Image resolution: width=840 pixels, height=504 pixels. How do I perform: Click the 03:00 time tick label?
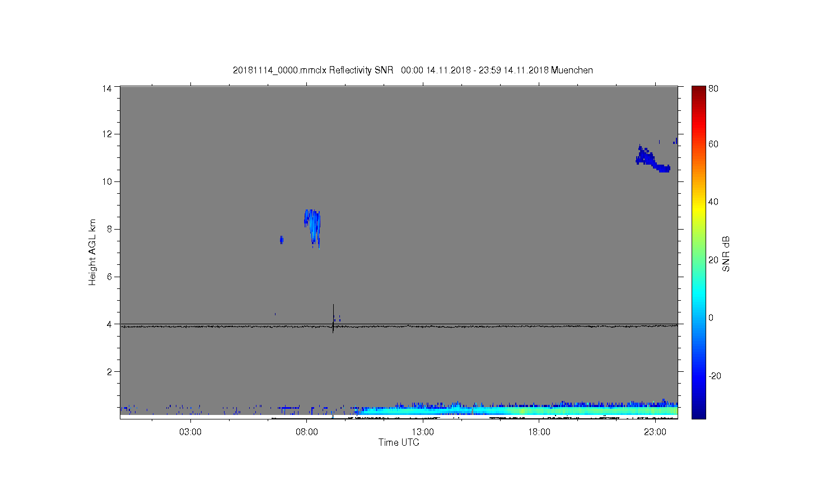pos(190,432)
